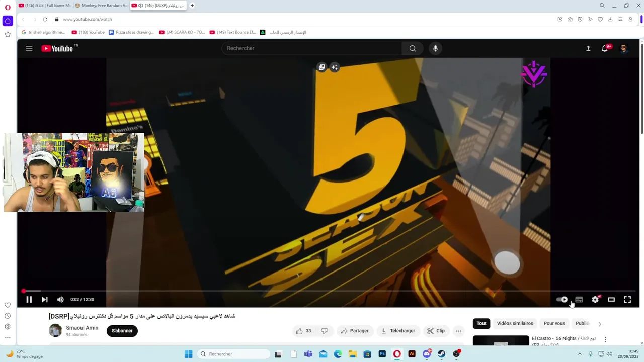Seek along the video progress bar
The height and width of the screenshot is (362, 644).
click(x=329, y=291)
